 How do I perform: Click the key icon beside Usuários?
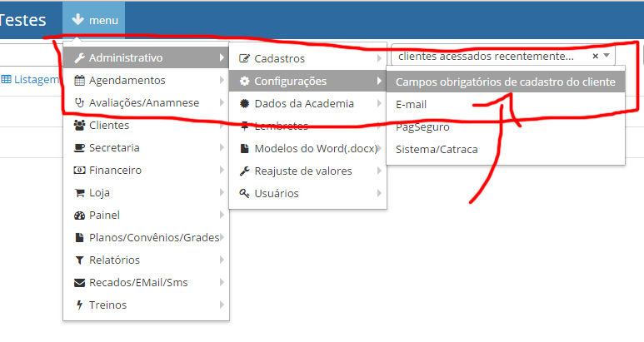point(245,194)
